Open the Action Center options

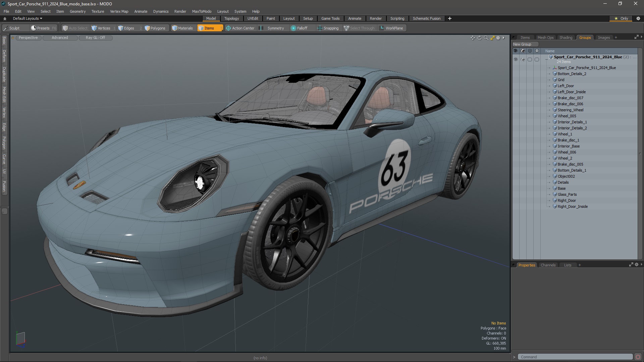click(x=240, y=28)
